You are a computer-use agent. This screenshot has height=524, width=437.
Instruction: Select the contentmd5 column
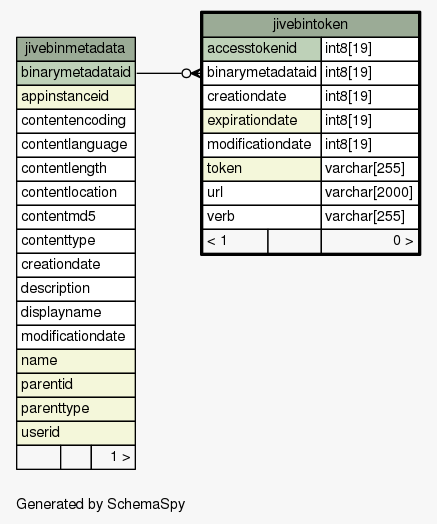pyautogui.click(x=76, y=217)
